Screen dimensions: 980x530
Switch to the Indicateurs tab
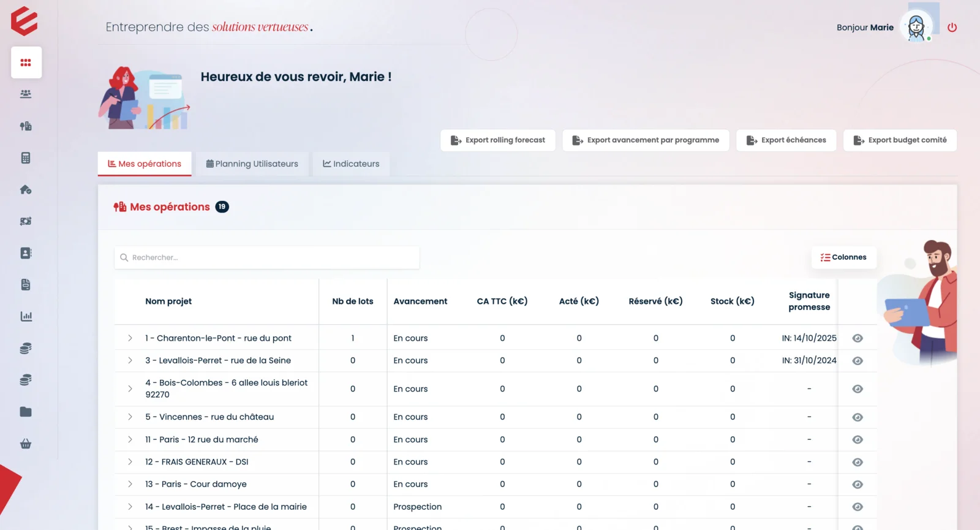point(351,164)
